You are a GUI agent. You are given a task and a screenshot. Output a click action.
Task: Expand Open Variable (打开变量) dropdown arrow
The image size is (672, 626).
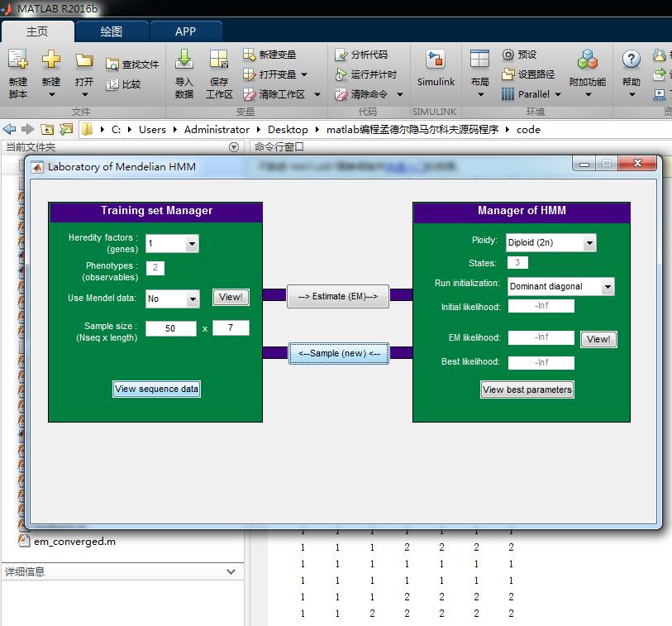(304, 74)
